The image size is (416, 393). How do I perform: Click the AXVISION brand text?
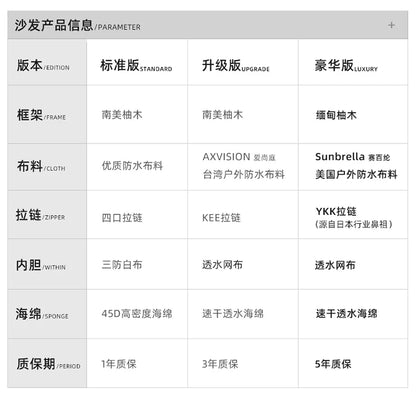pyautogui.click(x=226, y=157)
